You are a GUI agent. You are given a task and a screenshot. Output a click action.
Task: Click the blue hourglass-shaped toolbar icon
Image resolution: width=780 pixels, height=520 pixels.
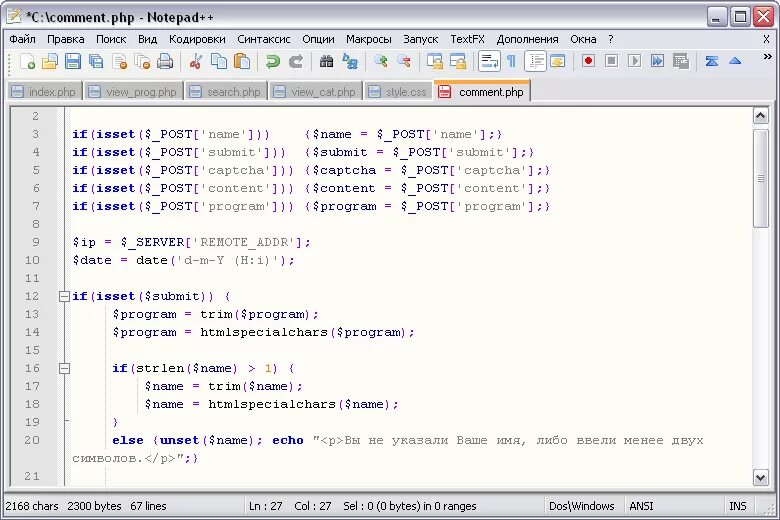[x=711, y=61]
